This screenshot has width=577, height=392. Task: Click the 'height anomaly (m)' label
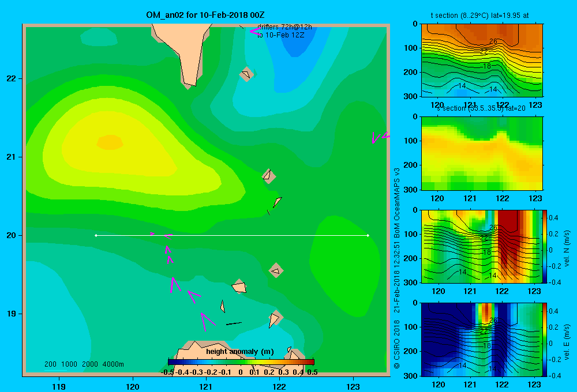click(x=240, y=352)
